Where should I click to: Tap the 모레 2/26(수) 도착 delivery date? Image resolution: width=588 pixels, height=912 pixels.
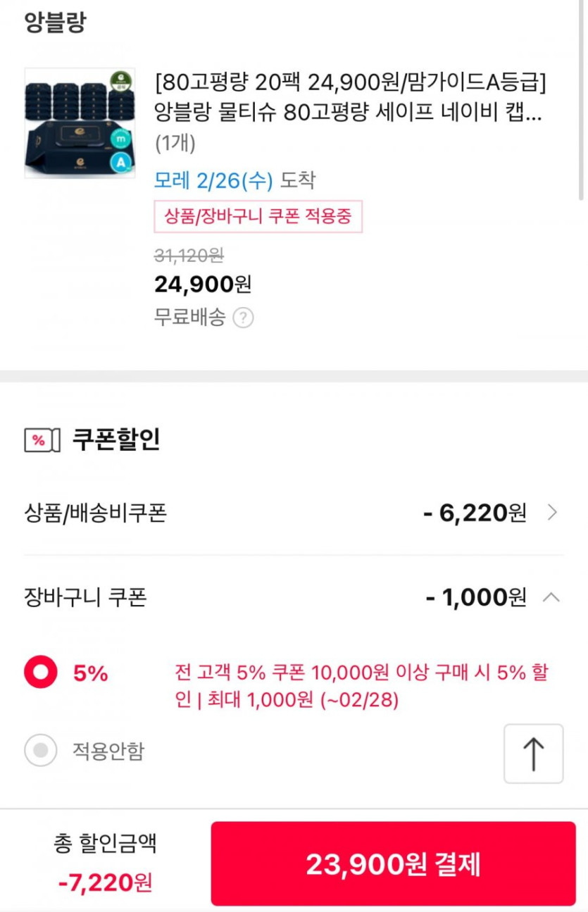point(234,180)
